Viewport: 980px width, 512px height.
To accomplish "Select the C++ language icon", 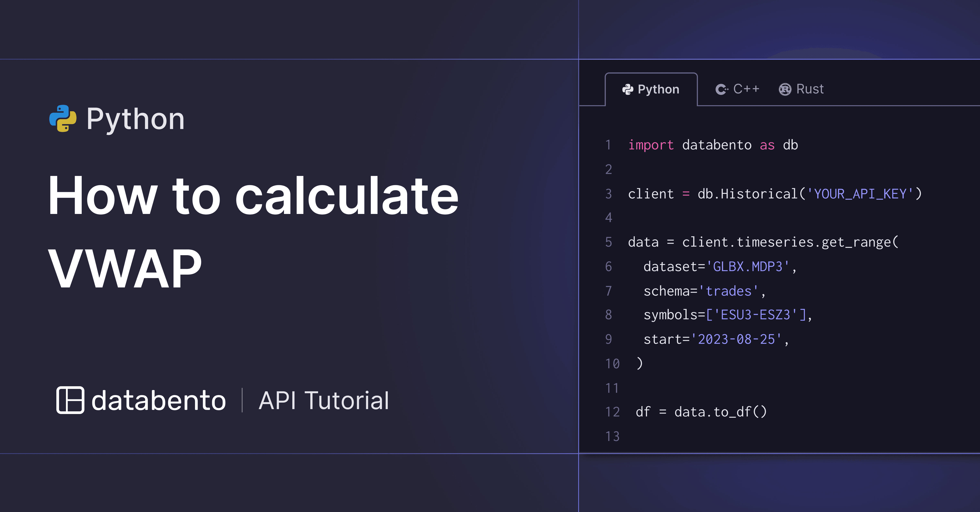I will click(x=722, y=89).
